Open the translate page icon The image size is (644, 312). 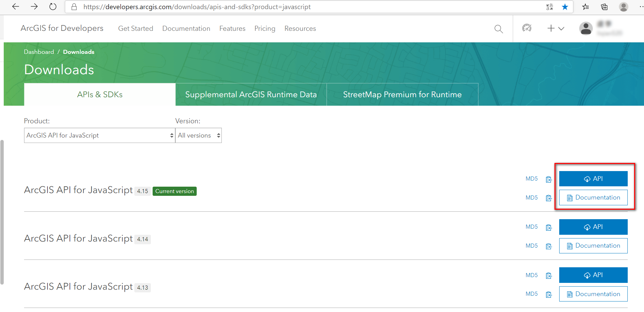(x=550, y=7)
